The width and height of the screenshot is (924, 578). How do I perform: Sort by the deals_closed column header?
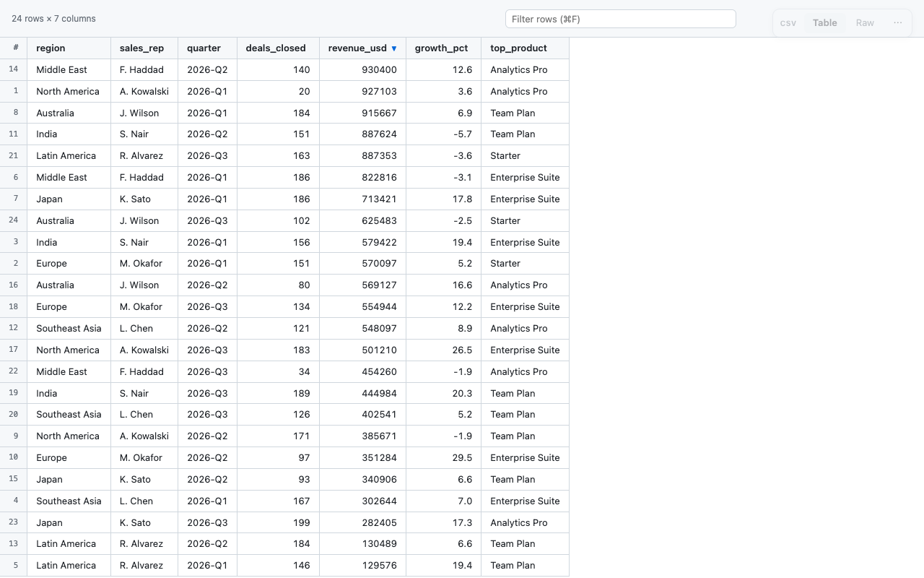278,48
